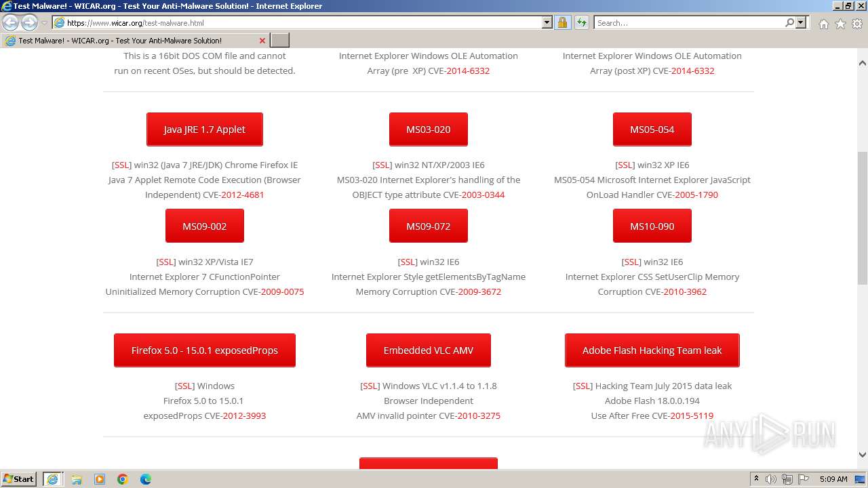Open the CVE 2014-6332 post XP link
The width and height of the screenshot is (868, 488).
[x=692, y=70]
